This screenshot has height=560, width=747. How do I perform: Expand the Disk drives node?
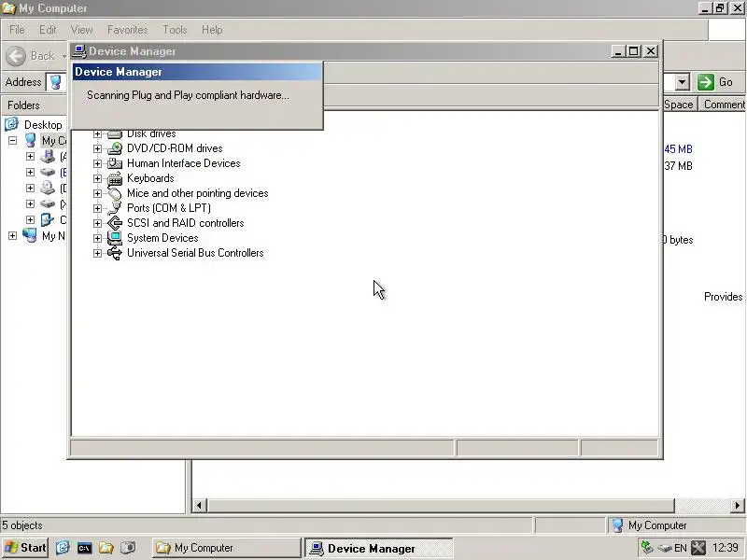pyautogui.click(x=97, y=133)
